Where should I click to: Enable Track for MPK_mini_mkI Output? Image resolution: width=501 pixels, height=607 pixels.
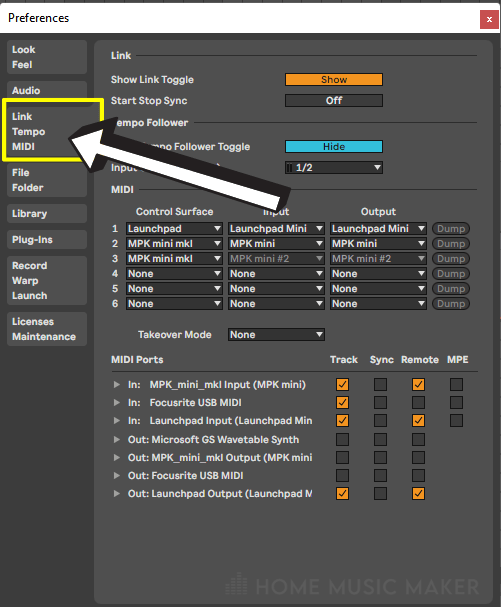pyautogui.click(x=342, y=458)
